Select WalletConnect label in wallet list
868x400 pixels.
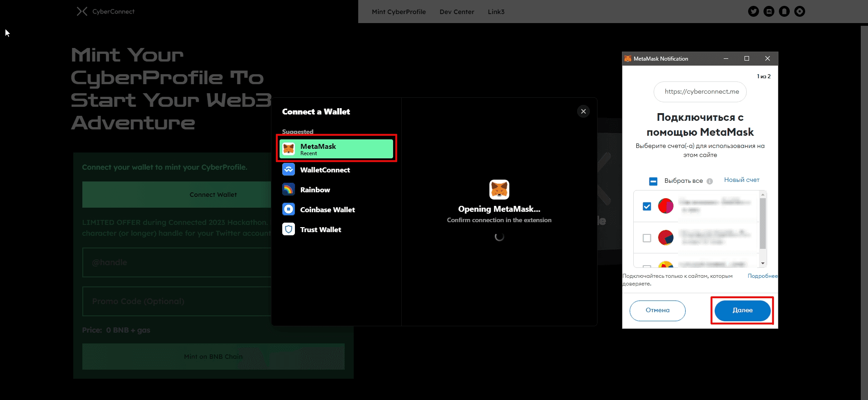[325, 170]
